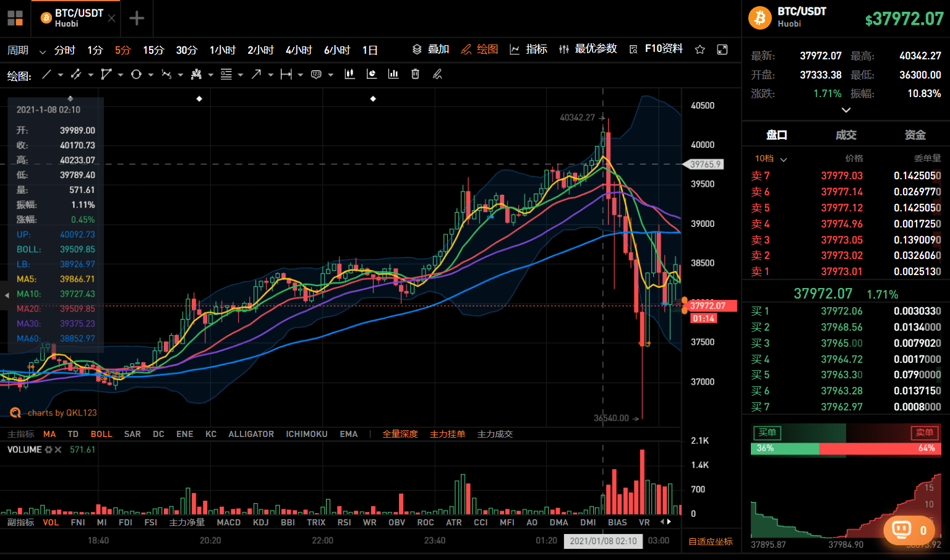
Task: Open the grid layout icon at top-left
Action: [15, 18]
